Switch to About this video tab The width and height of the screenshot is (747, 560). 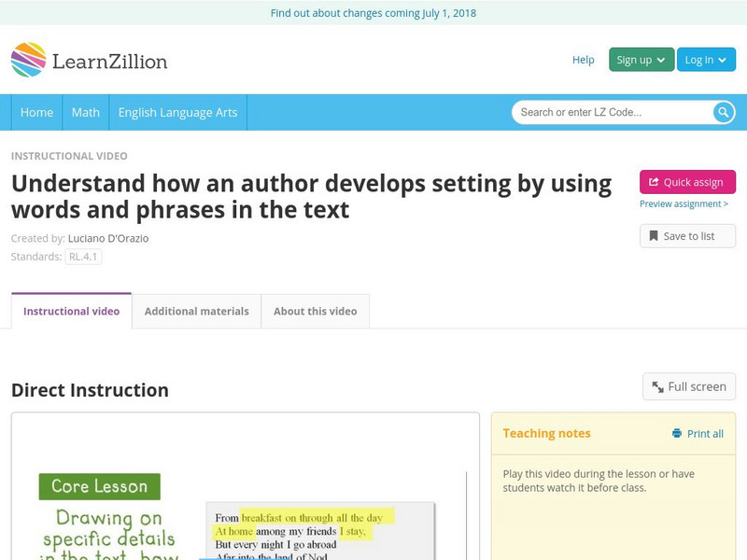[x=316, y=311]
